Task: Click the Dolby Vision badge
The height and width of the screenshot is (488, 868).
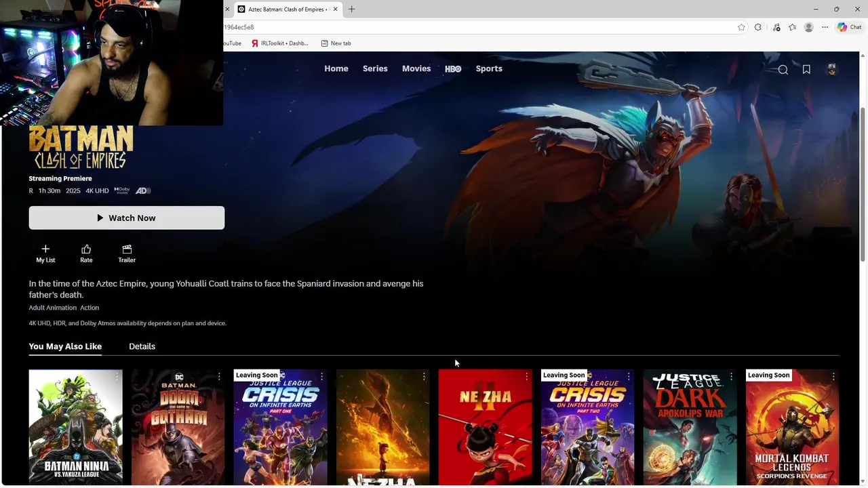Action: 122,190
